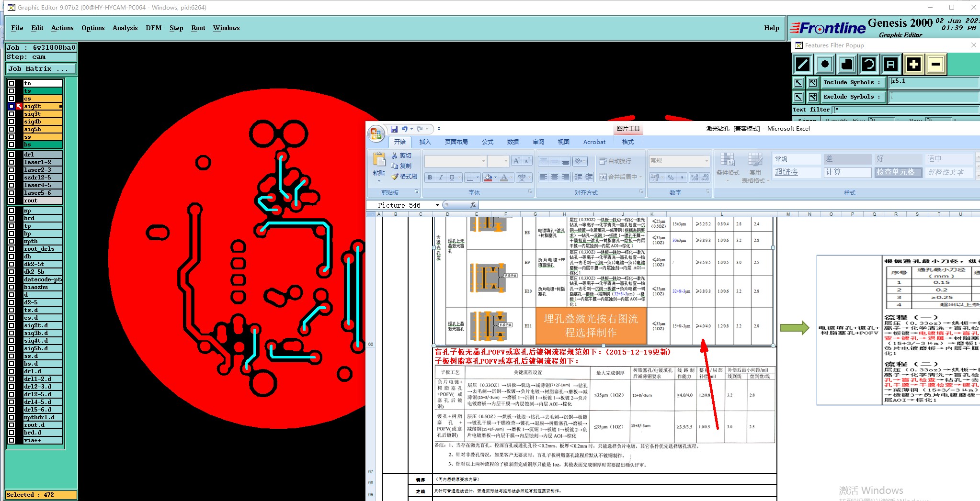Switch to 页面布局 tab in Excel

456,142
